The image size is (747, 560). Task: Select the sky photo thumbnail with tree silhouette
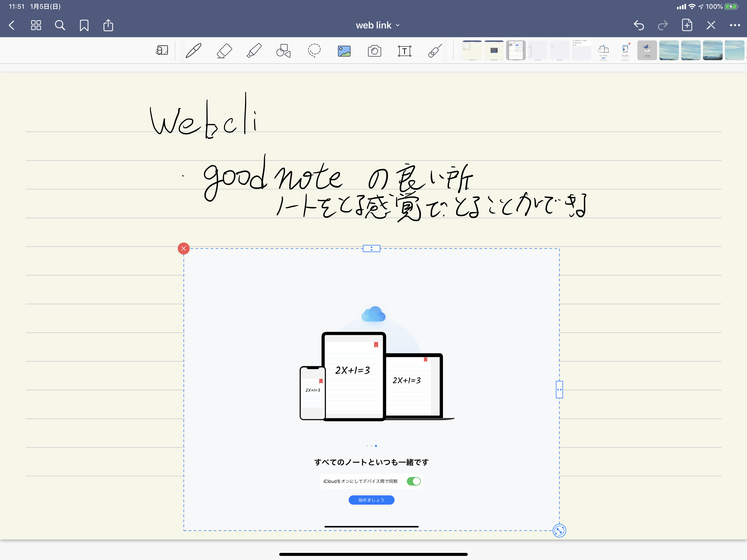point(713,50)
